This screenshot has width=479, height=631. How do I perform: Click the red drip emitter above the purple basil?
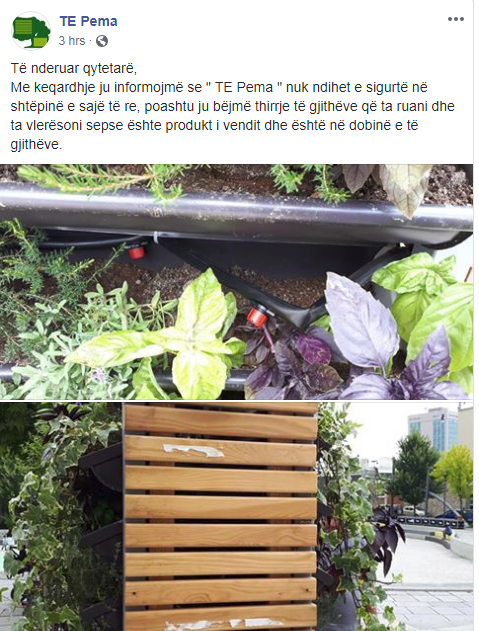point(257,316)
